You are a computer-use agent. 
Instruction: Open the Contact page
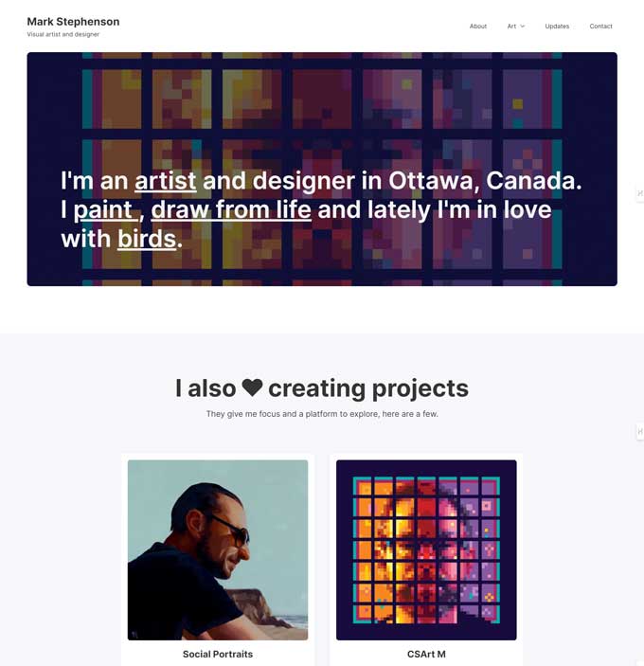click(600, 27)
